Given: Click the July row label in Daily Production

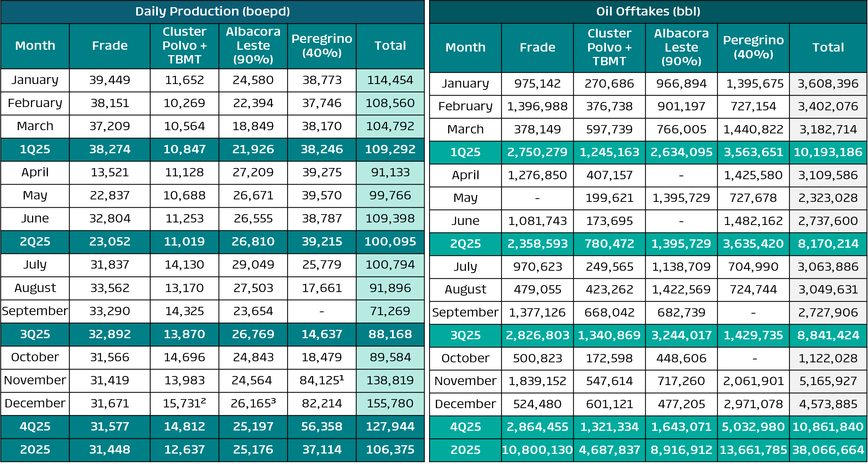Looking at the screenshot, I should (x=35, y=265).
